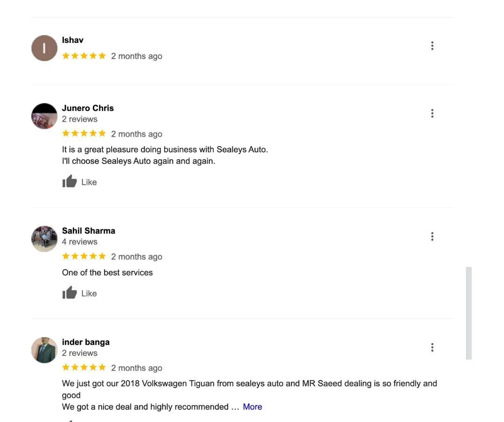This screenshot has height=422, width=504.
Task: Open Junero Chris's profile picture
Action: (44, 116)
